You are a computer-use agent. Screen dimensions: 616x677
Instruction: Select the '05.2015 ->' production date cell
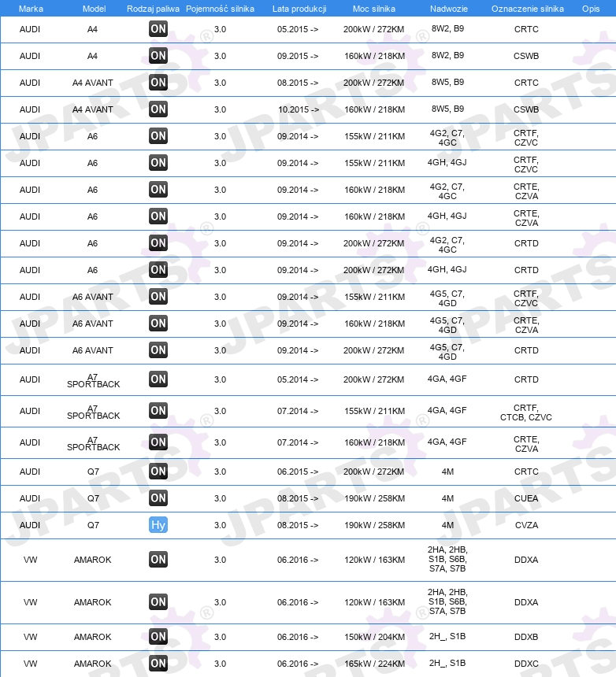tap(298, 29)
